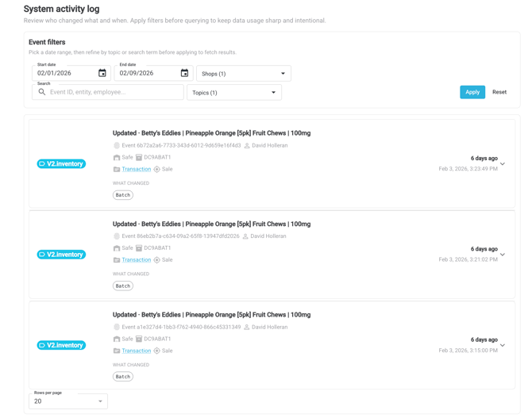
Task: Click the folder icon beside second Transaction link
Action: 117,260
